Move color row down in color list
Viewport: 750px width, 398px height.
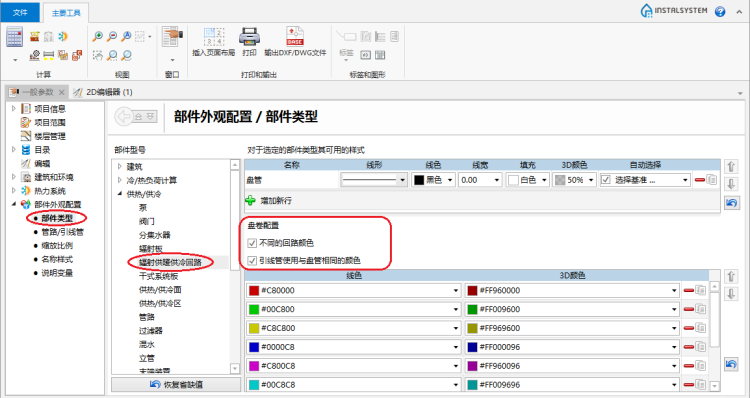[x=731, y=294]
